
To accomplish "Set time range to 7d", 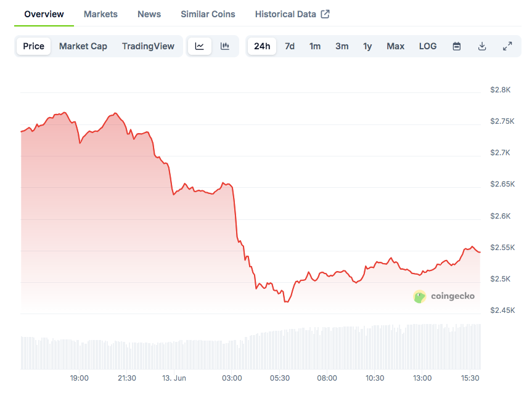I will [290, 46].
